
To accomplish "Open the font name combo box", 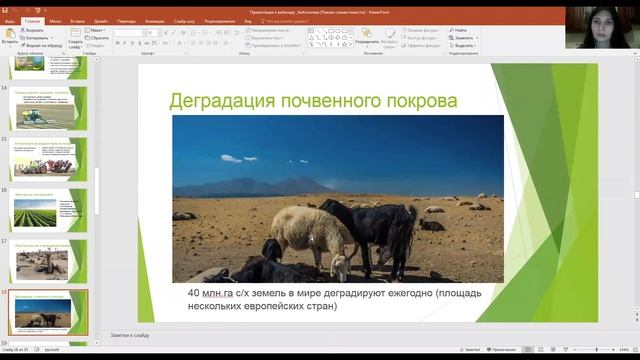I will pyautogui.click(x=130, y=33).
